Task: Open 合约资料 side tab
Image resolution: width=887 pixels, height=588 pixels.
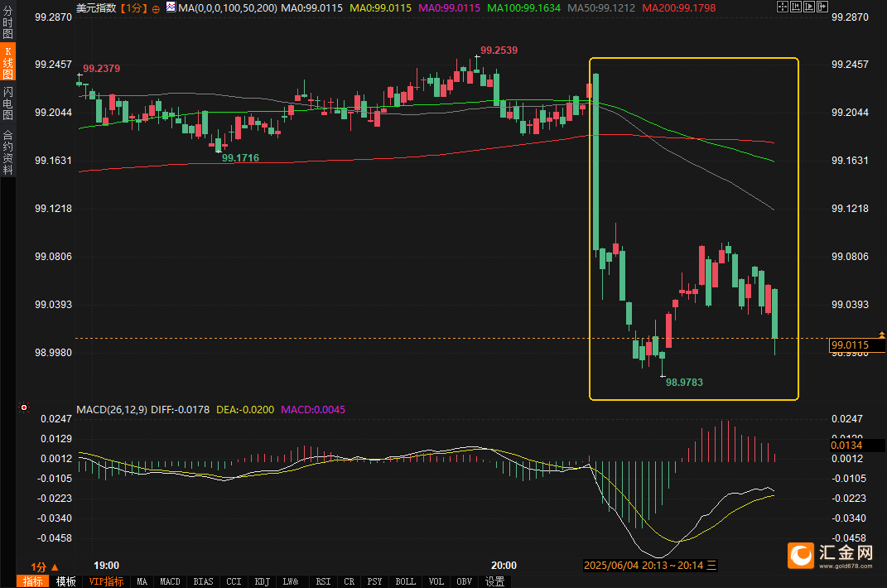Action: point(7,152)
